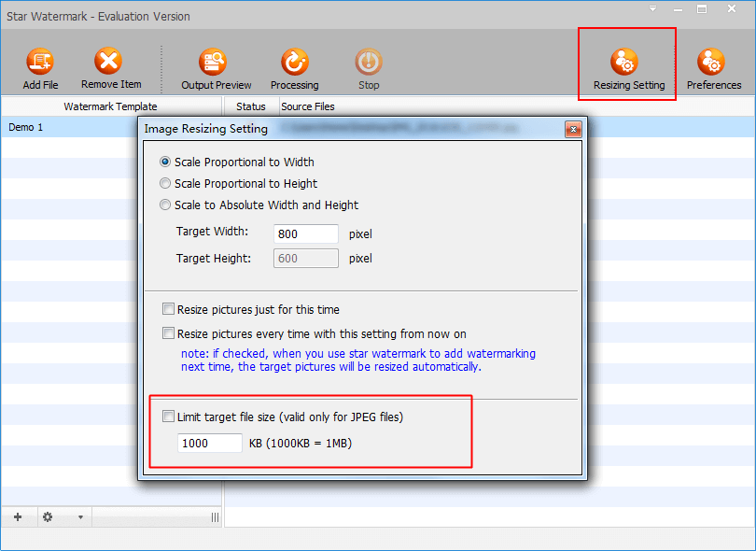Select Demo 1 watermark template
The image size is (756, 551).
[x=26, y=127]
